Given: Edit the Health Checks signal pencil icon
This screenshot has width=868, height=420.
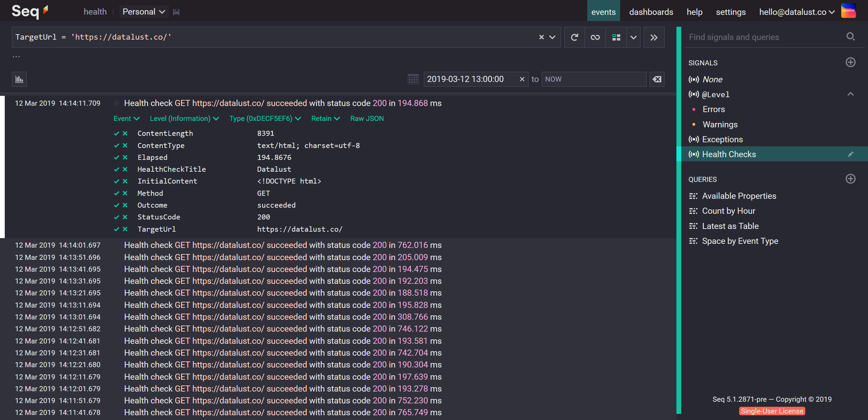Looking at the screenshot, I should (850, 154).
